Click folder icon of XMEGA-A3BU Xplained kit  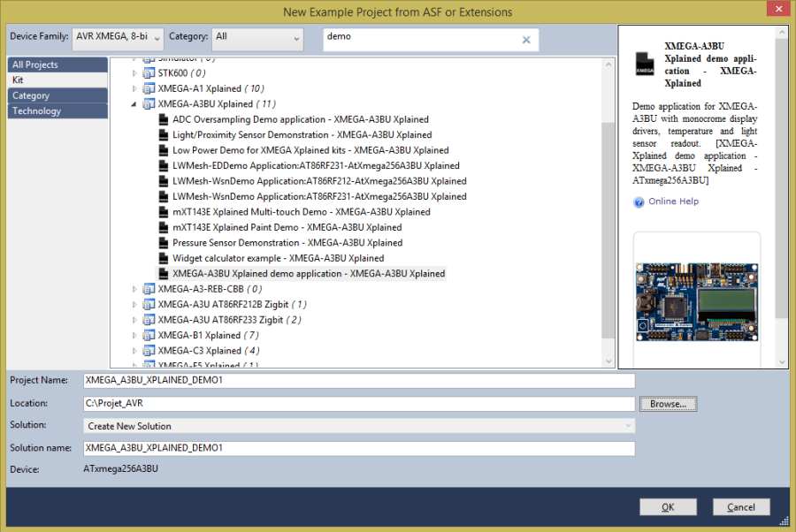[148, 104]
